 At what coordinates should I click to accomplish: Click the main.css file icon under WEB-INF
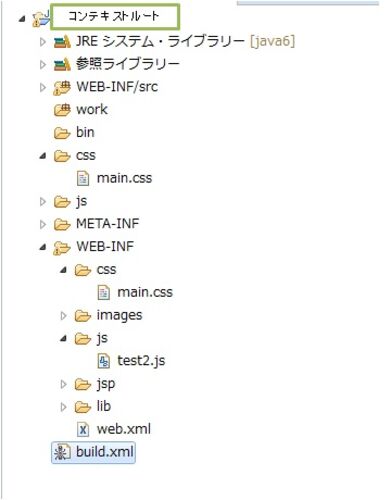click(104, 293)
